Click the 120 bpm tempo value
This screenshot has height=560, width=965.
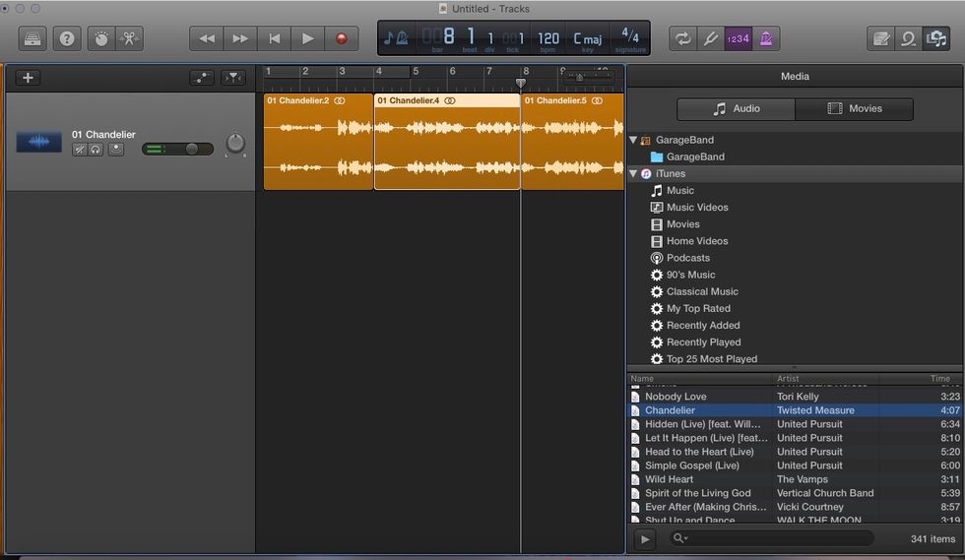coord(548,38)
